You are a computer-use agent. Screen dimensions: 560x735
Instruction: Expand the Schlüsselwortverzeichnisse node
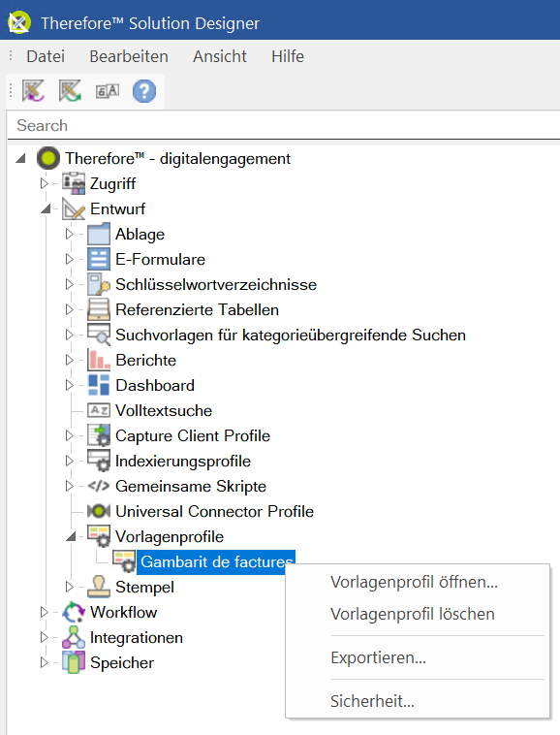click(x=70, y=284)
